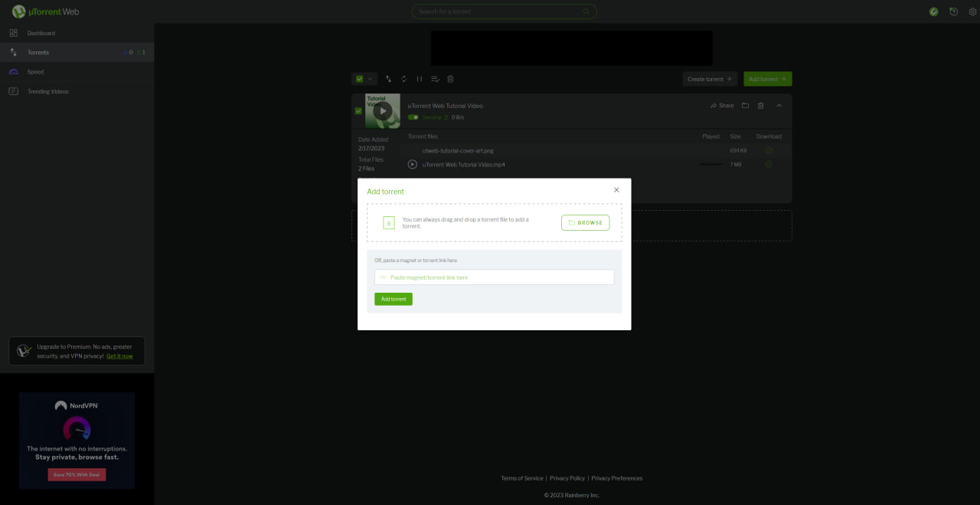Toggle download check for cover-art.png

pyautogui.click(x=769, y=151)
